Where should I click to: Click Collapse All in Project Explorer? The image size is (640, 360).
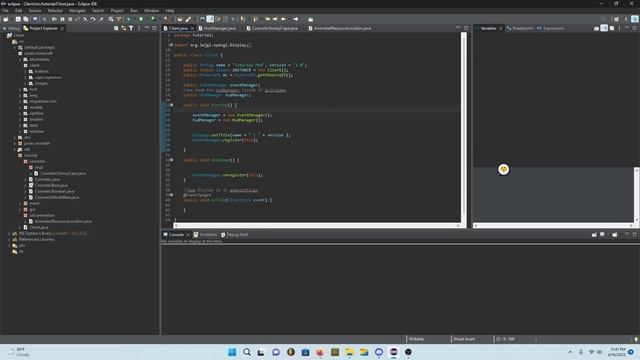116,28
